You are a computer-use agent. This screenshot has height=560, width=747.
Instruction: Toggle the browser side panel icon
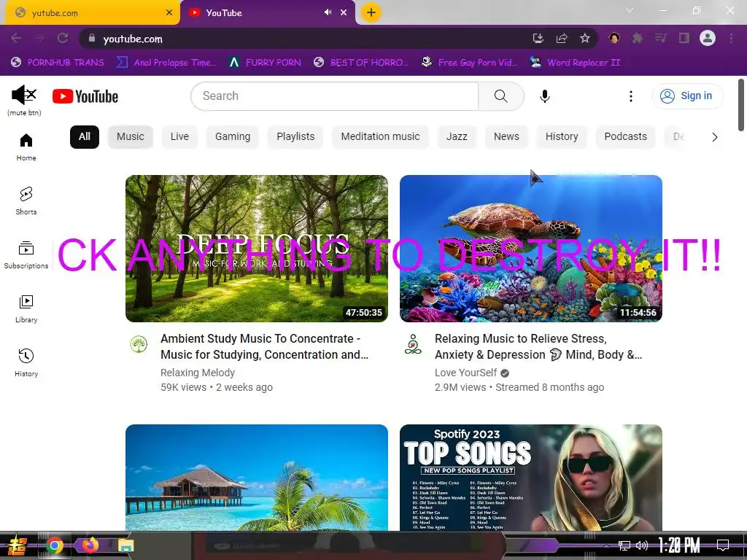point(684,38)
